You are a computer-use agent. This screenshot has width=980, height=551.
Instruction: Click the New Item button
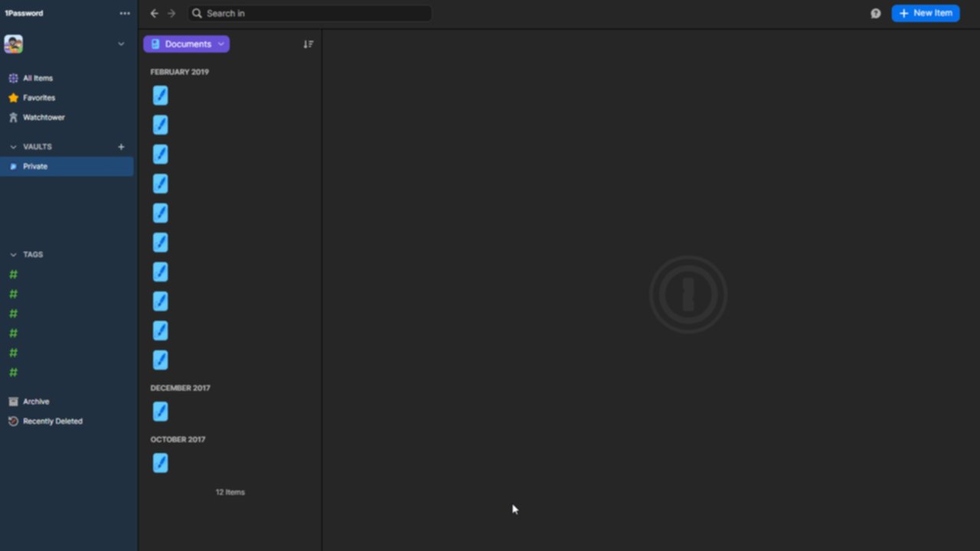pyautogui.click(x=925, y=13)
